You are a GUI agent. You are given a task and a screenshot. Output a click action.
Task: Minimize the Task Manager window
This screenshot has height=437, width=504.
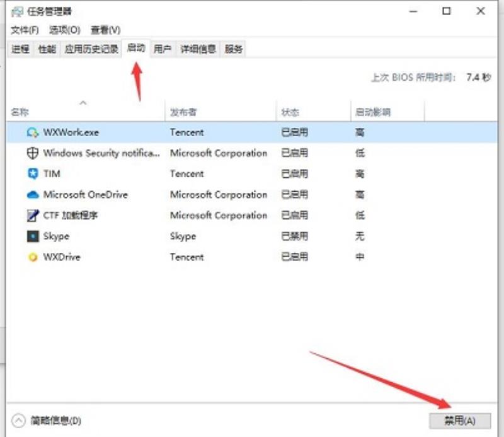[413, 11]
